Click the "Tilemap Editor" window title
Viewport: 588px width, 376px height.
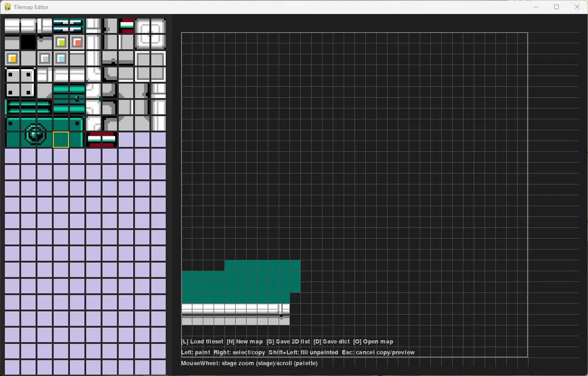click(31, 7)
